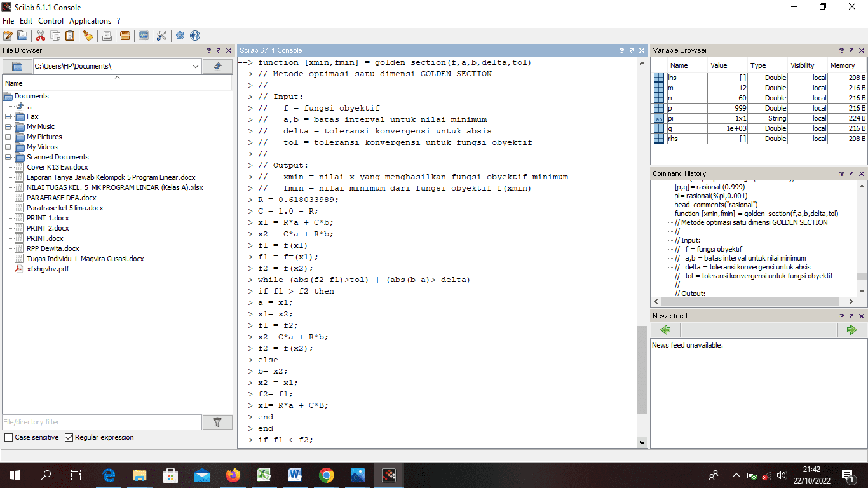Click the Print toolbar icon
The height and width of the screenshot is (488, 868).
107,36
